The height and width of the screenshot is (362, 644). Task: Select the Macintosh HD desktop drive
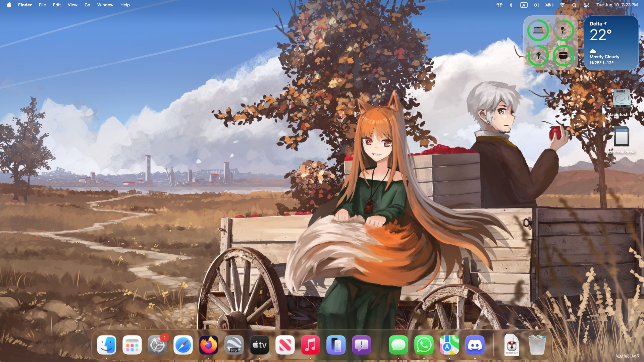622,103
